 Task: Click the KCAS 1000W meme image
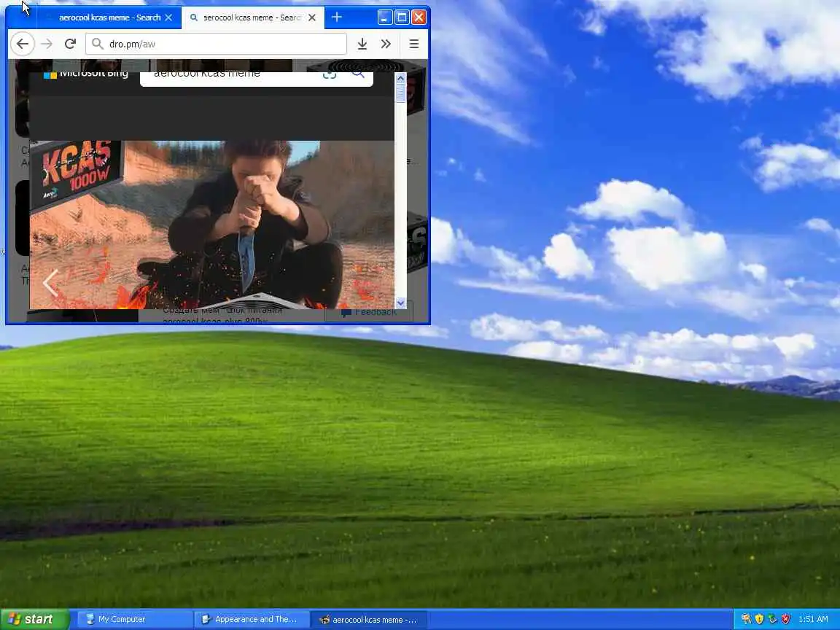pos(212,225)
